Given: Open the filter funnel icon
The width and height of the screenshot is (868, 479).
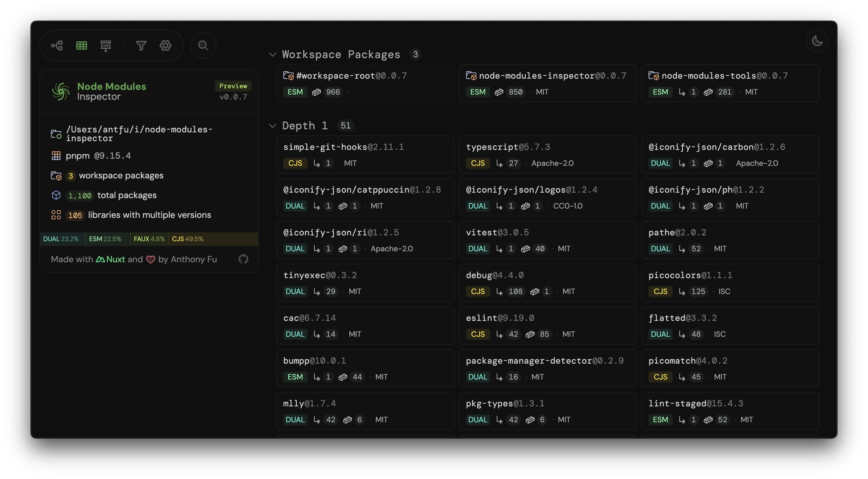Looking at the screenshot, I should click(x=141, y=45).
